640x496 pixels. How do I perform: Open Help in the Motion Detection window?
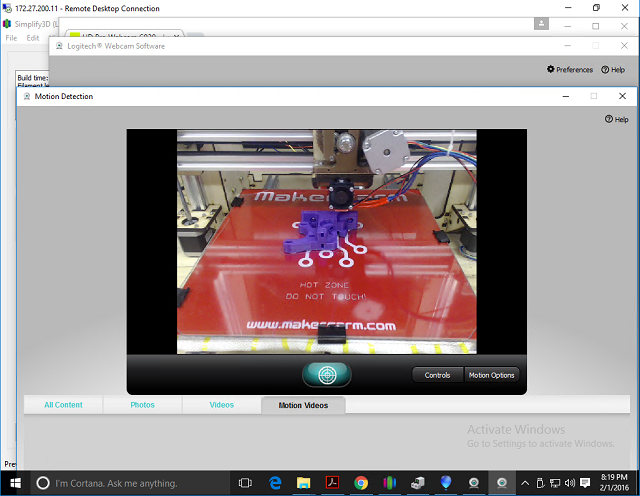point(616,119)
